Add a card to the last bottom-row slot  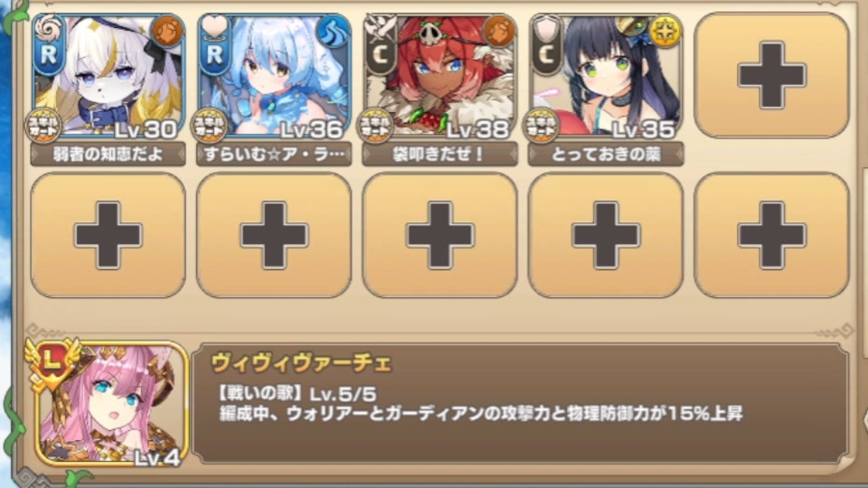click(771, 235)
